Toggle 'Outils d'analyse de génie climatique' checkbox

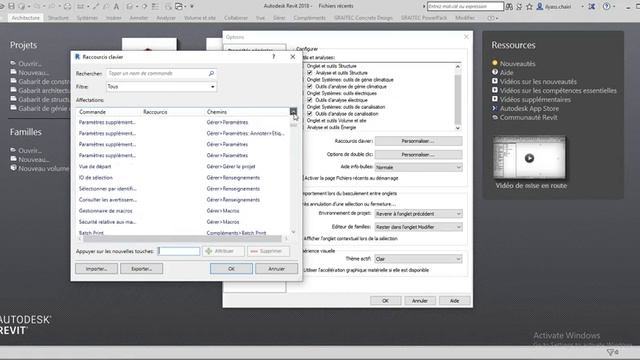click(x=309, y=87)
